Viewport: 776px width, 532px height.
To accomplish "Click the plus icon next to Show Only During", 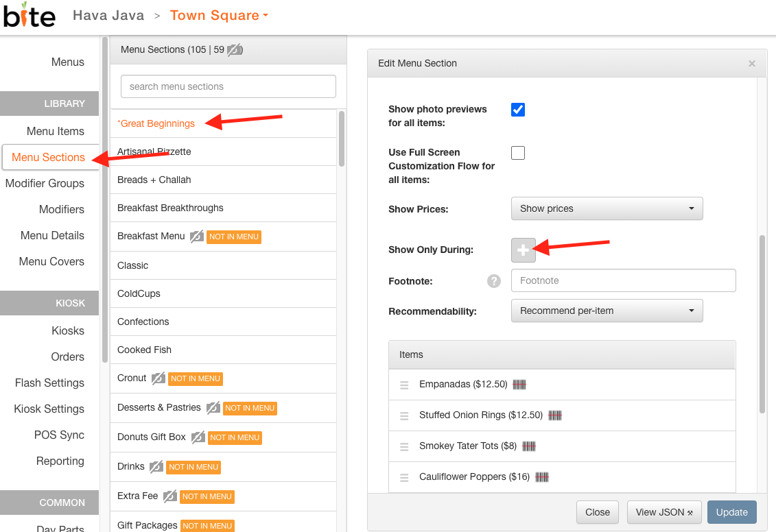I will (523, 250).
